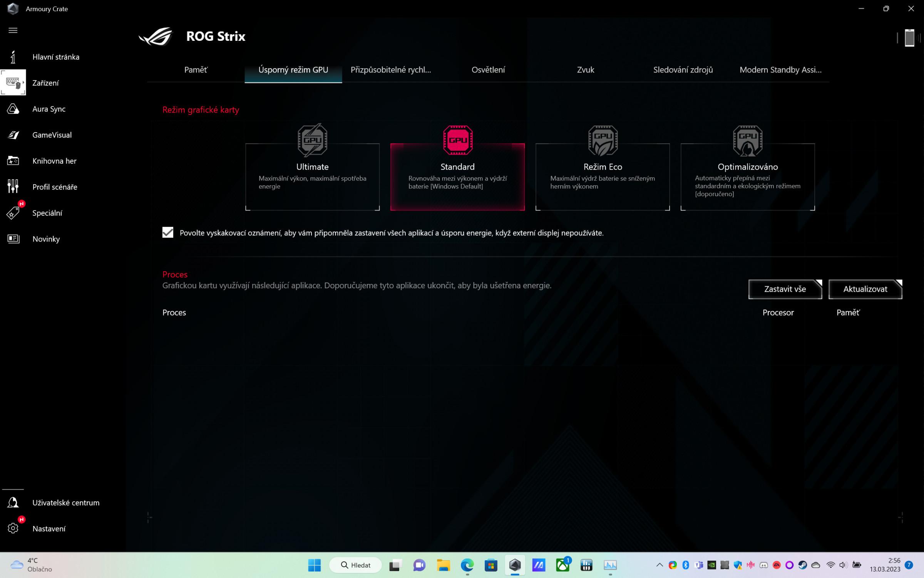The height and width of the screenshot is (578, 924).
Task: Click the device icon in header
Action: click(x=909, y=38)
